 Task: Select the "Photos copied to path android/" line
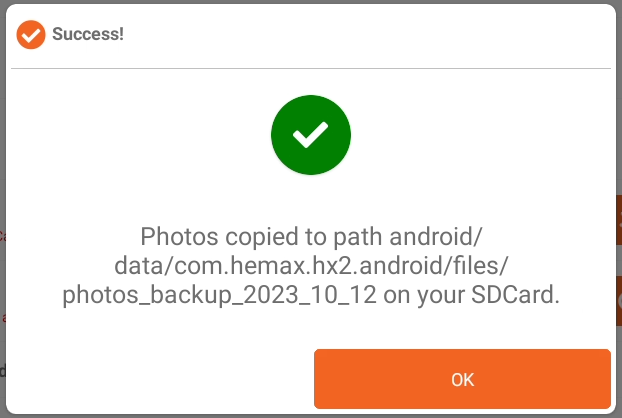311,237
